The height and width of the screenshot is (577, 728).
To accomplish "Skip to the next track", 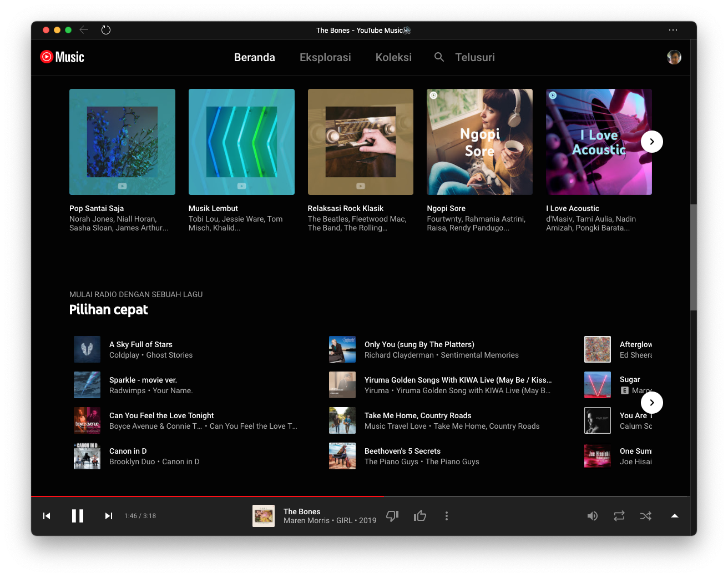I will coord(109,516).
